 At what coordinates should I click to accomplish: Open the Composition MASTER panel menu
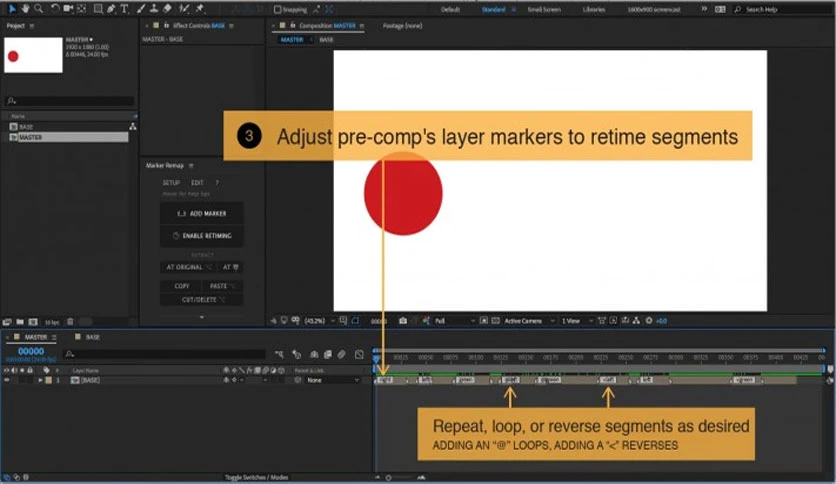(362, 26)
